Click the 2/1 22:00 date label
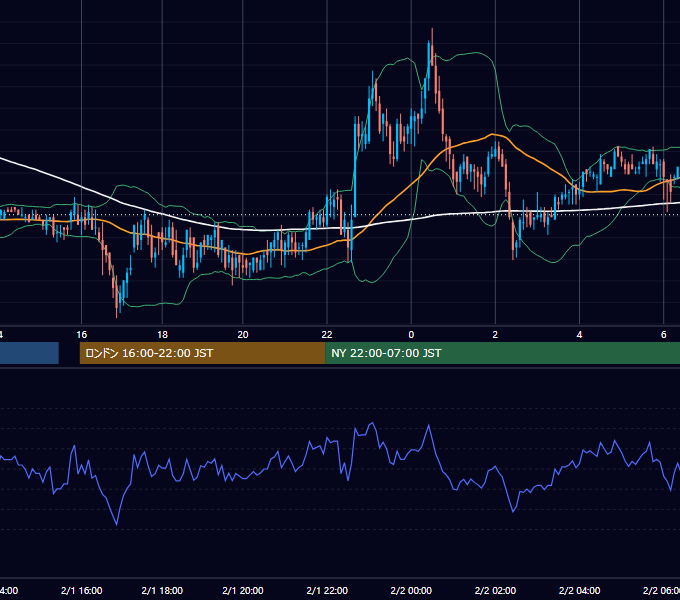 pyautogui.click(x=327, y=590)
